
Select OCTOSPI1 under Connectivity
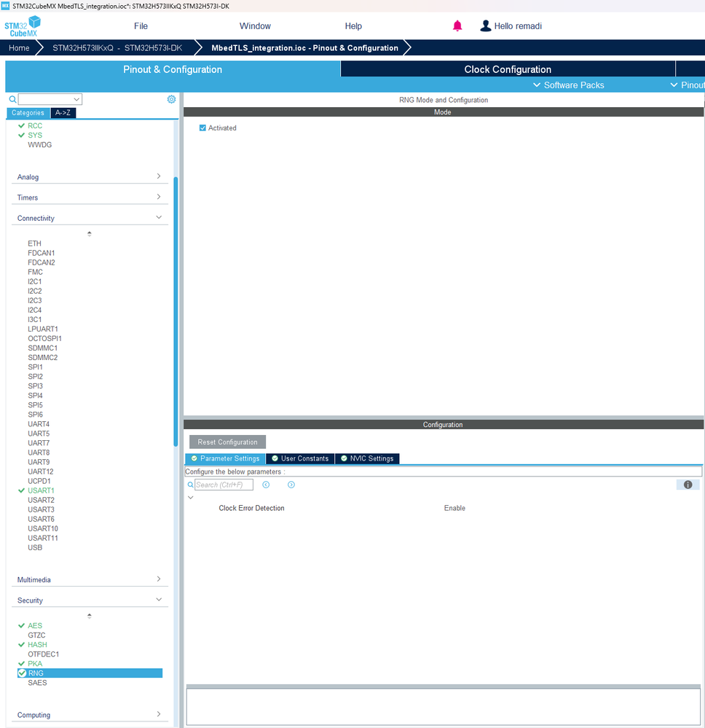pyautogui.click(x=44, y=339)
